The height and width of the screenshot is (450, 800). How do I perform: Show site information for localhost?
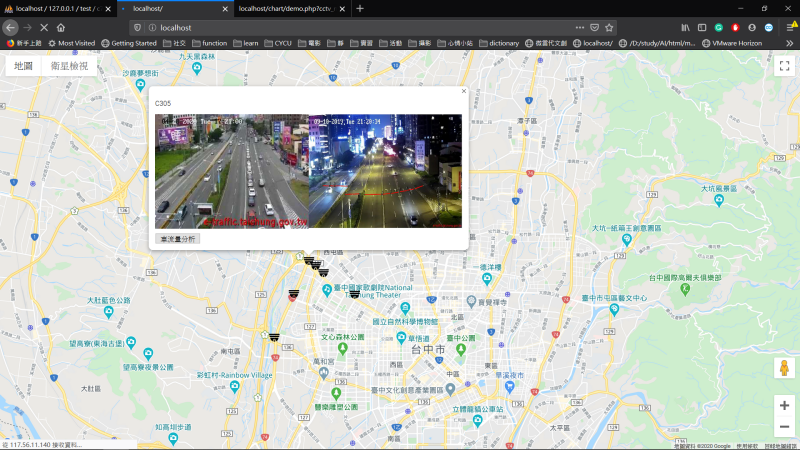pyautogui.click(x=152, y=28)
